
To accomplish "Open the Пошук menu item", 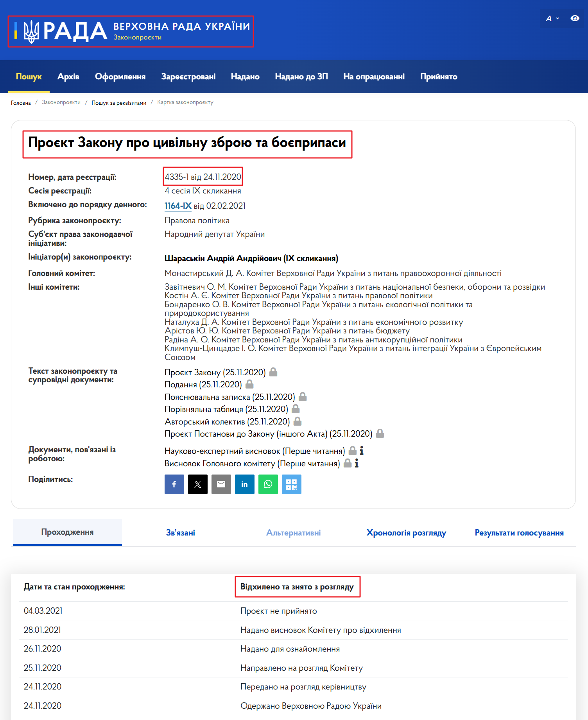I will click(29, 77).
